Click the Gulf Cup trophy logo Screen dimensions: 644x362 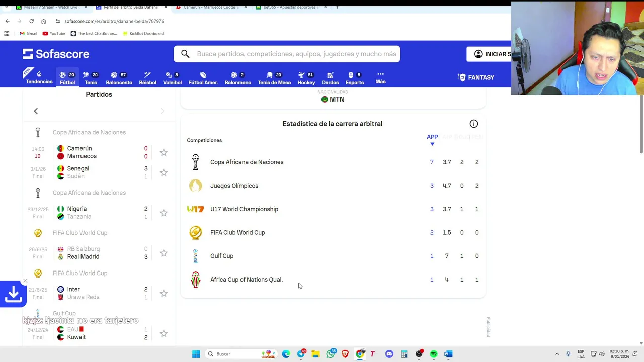[x=196, y=256]
